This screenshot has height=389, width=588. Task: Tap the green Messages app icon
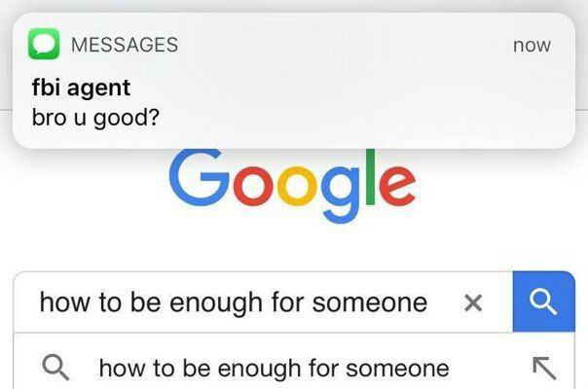pyautogui.click(x=44, y=44)
